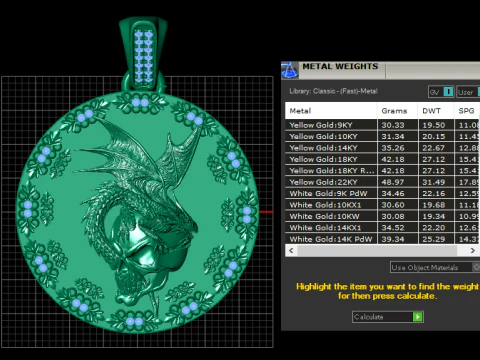Click the Grams column header
Image resolution: width=480 pixels, height=360 pixels.
(397, 111)
